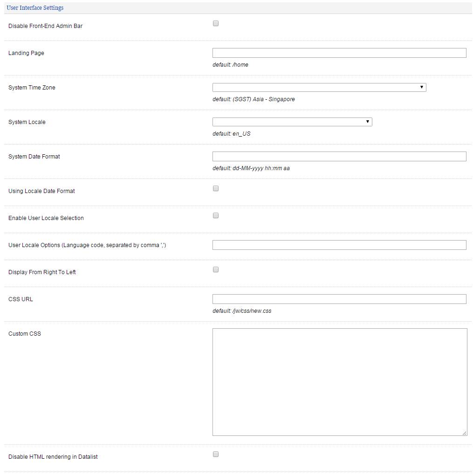Click into the Landing Page text field
This screenshot has height=476, width=473.
(x=339, y=53)
